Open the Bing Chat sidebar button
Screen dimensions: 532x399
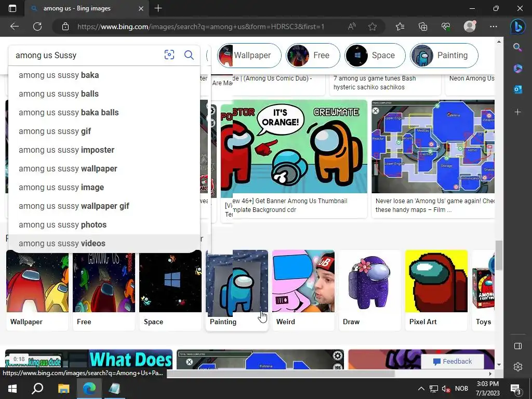tap(518, 27)
